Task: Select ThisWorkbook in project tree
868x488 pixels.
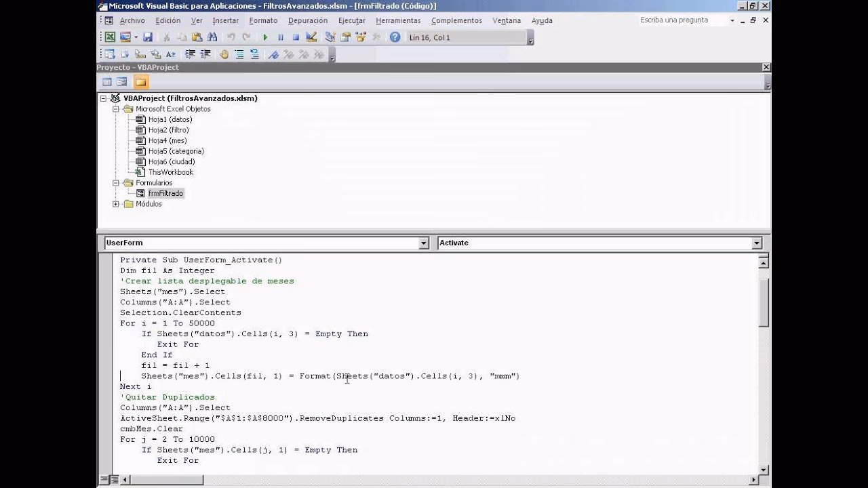Action: click(x=171, y=172)
